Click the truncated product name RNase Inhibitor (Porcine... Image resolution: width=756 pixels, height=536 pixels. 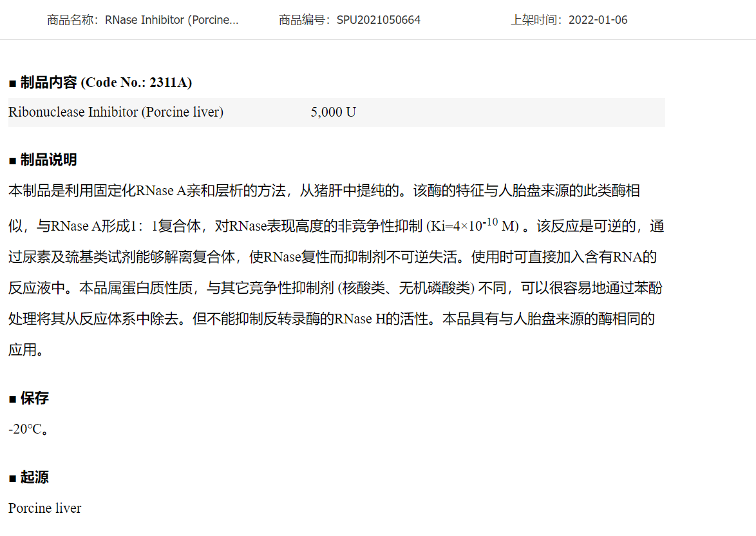(x=172, y=20)
